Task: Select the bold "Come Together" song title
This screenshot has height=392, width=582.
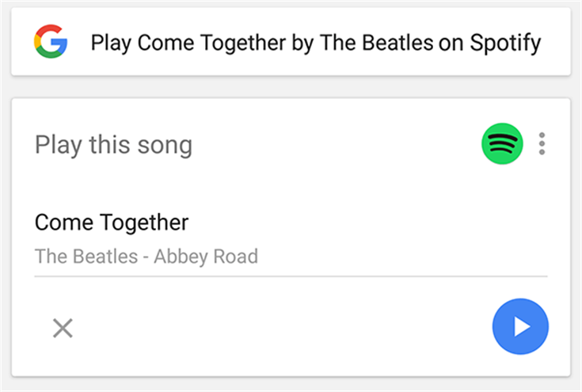Action: [112, 223]
